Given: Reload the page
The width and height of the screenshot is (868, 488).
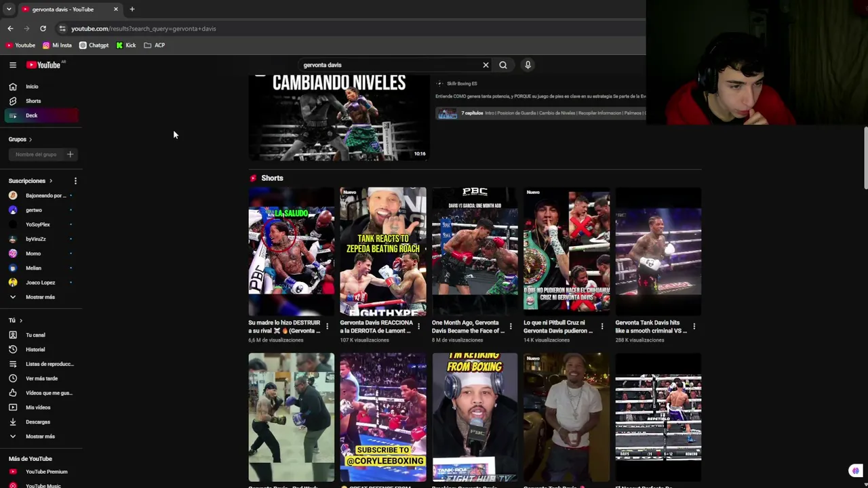Looking at the screenshot, I should (x=43, y=28).
